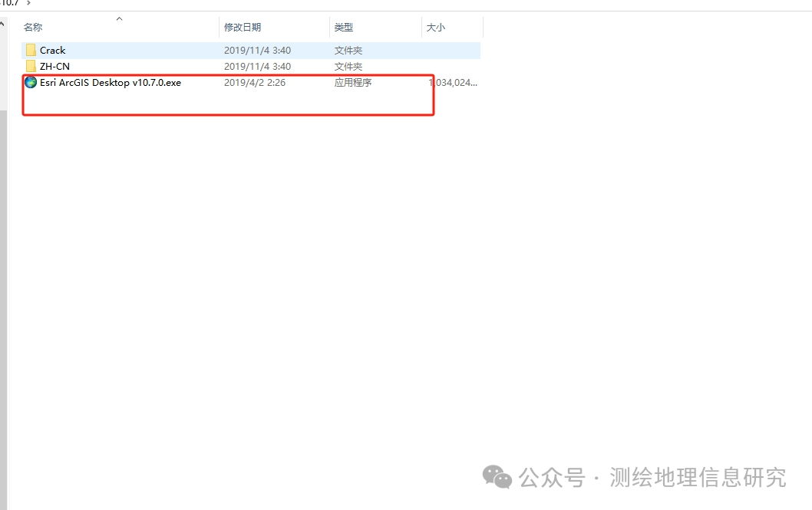Image resolution: width=812 pixels, height=510 pixels.
Task: Sort by the 大小 column header
Action: [435, 28]
